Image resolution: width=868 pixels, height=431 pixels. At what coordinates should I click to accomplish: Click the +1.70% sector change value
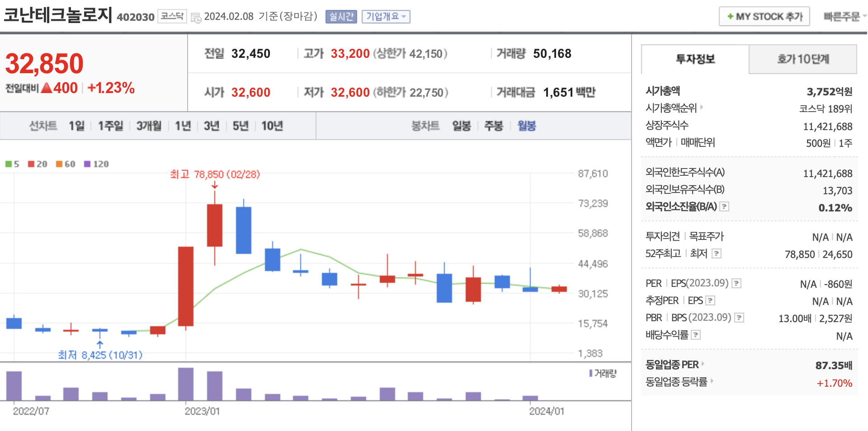pyautogui.click(x=835, y=384)
